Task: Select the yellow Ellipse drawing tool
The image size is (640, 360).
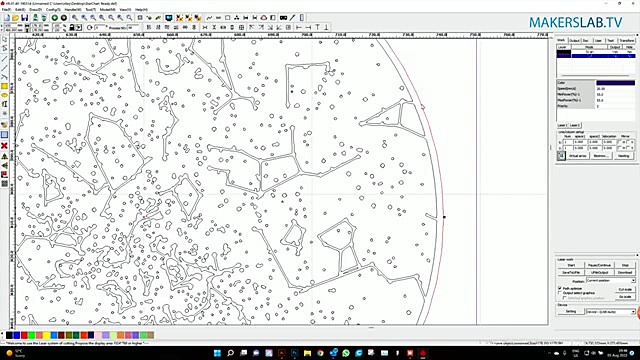Action: (4, 95)
